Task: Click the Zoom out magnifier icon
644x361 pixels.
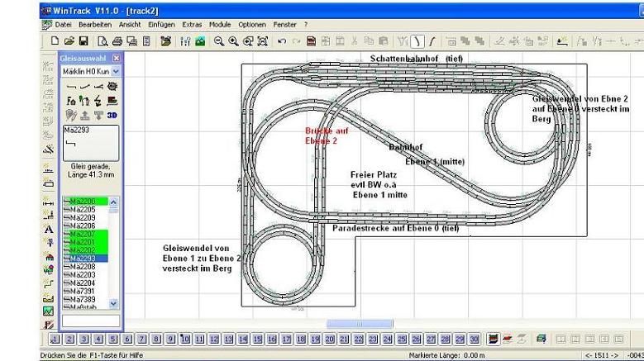Action: click(221, 40)
